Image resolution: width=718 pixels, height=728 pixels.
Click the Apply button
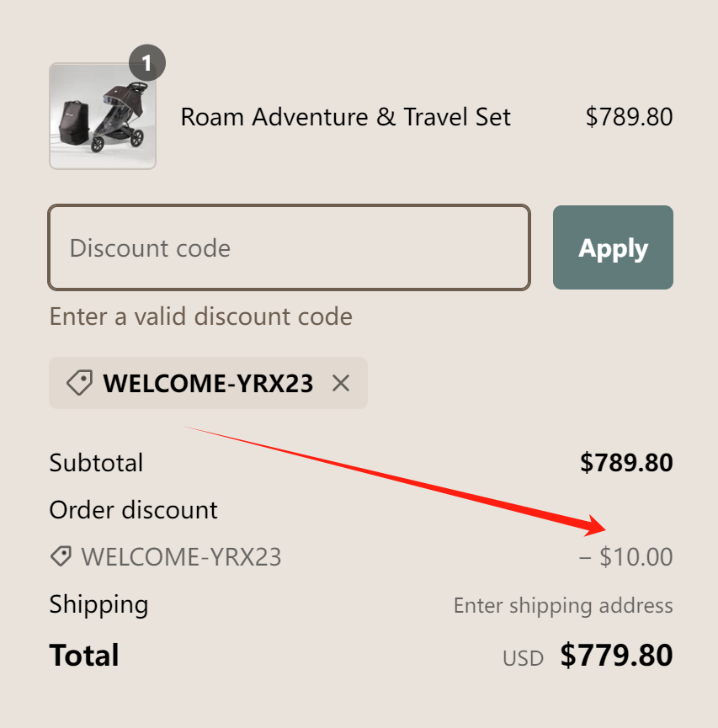tap(613, 247)
